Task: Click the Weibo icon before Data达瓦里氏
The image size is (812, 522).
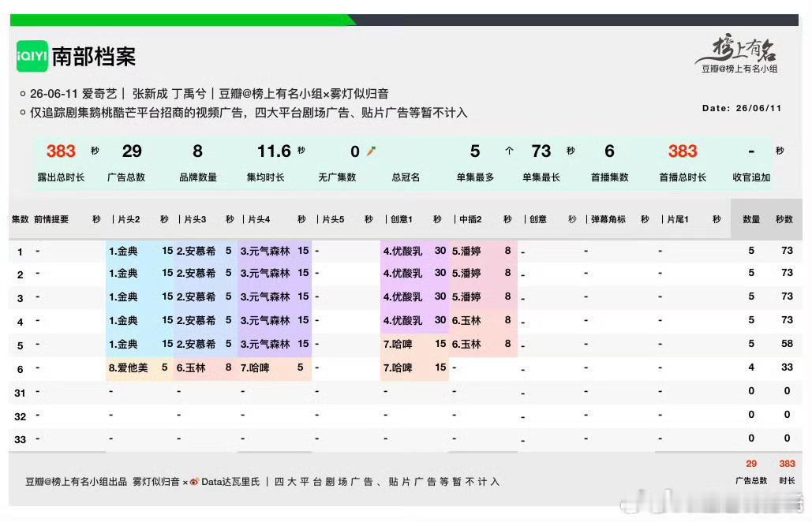Action: click(x=194, y=482)
